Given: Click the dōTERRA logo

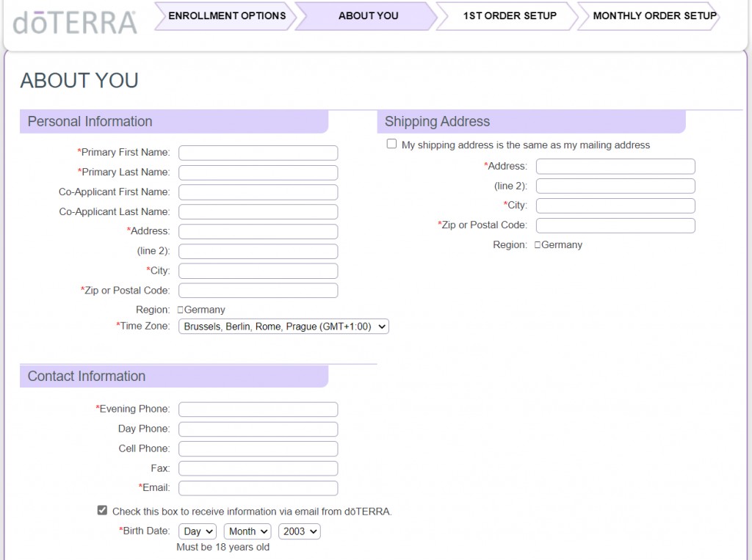Looking at the screenshot, I should click(75, 22).
